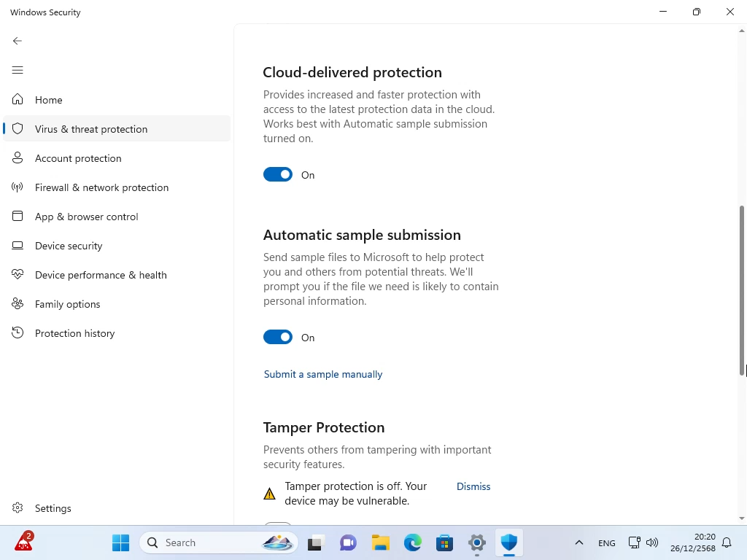Click Submit a sample manually link
The image size is (747, 560).
pos(323,374)
